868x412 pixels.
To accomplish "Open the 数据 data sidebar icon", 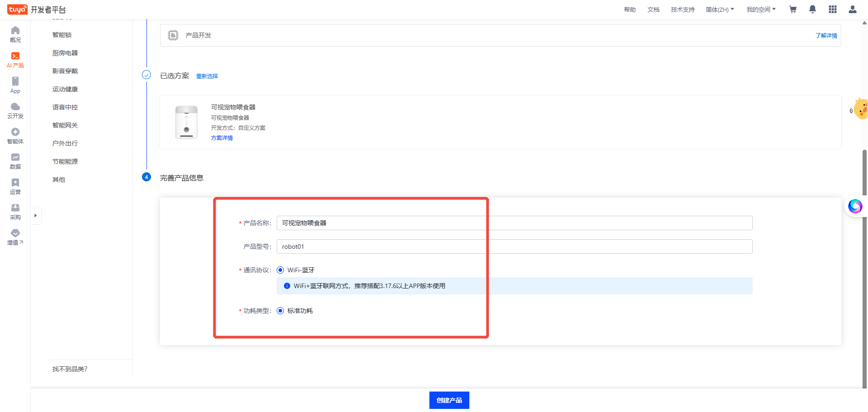I will click(15, 161).
